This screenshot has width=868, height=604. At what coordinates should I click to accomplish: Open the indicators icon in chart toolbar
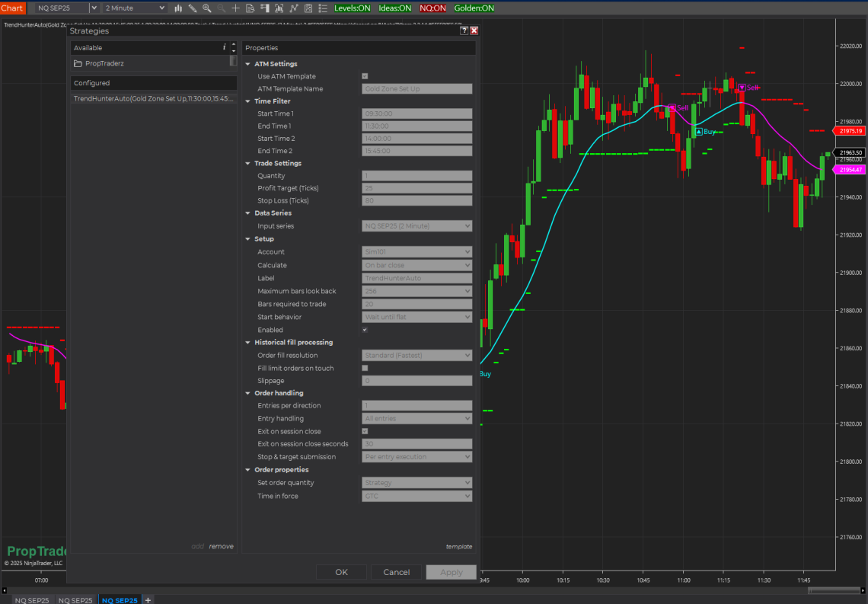[279, 8]
